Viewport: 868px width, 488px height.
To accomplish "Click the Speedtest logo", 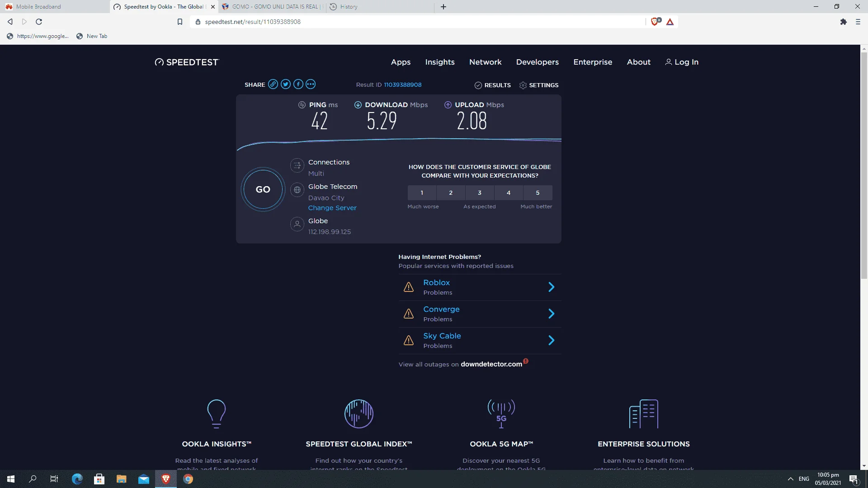I will tap(187, 62).
